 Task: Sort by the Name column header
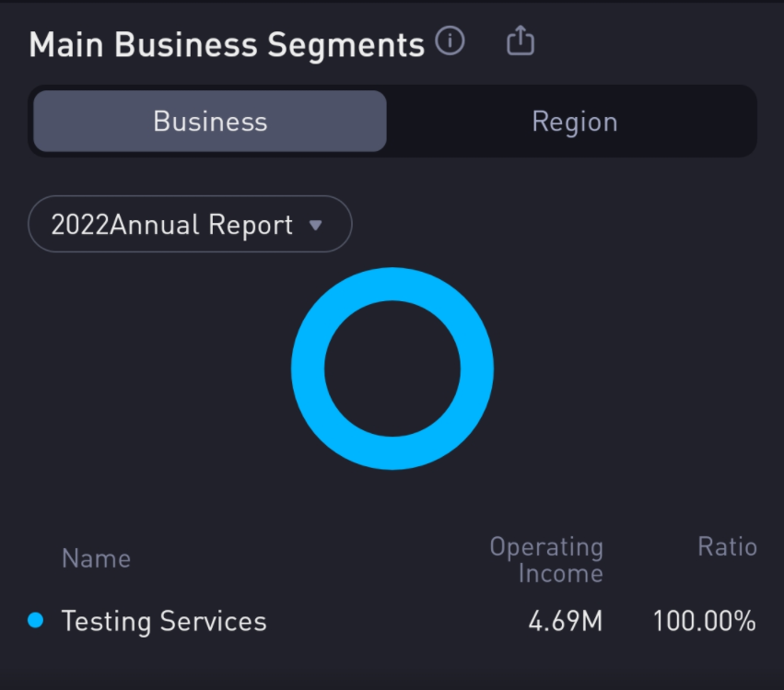96,559
